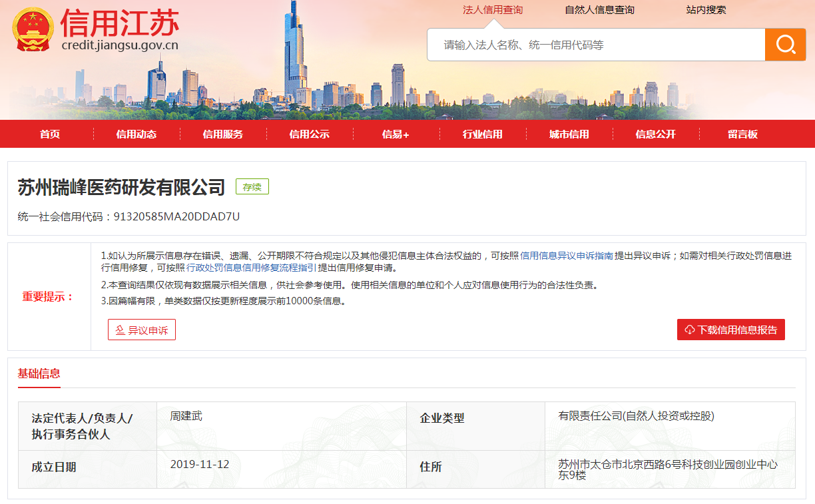This screenshot has height=504, width=815.
Task: Click the 重要提示 label
Action: point(49,297)
